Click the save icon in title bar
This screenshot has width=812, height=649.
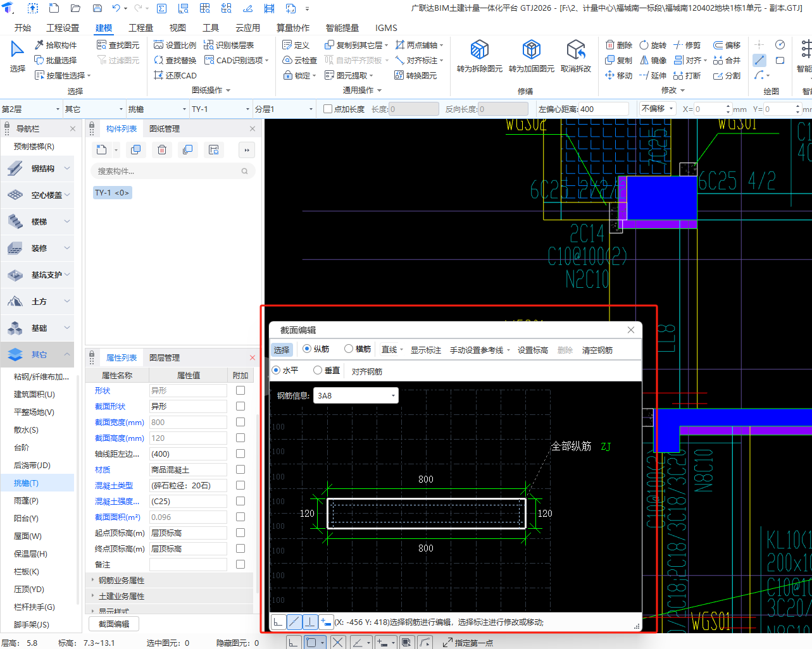(97, 8)
